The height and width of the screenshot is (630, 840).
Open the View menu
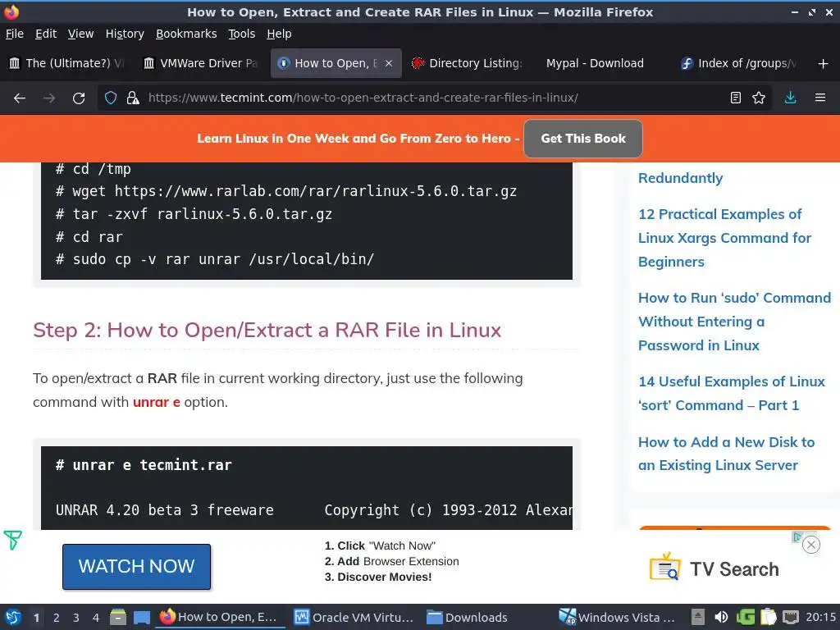click(80, 34)
